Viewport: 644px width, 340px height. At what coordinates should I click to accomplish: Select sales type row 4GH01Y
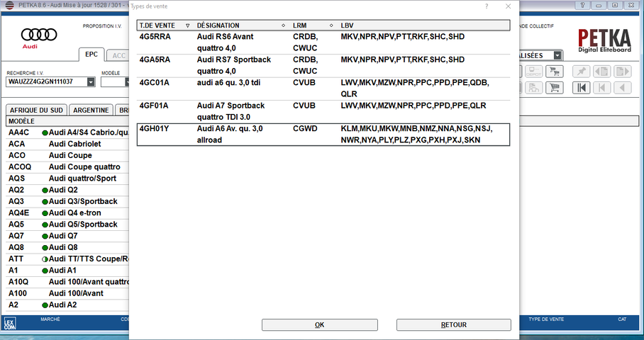(323, 135)
